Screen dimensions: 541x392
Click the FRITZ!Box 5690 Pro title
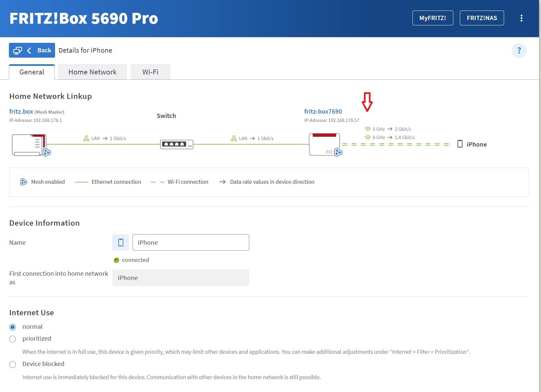(84, 18)
